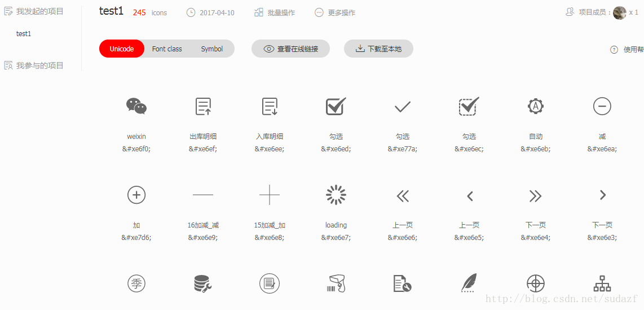
Task: Click the code text &#xe6eb;
Action: pos(536,149)
